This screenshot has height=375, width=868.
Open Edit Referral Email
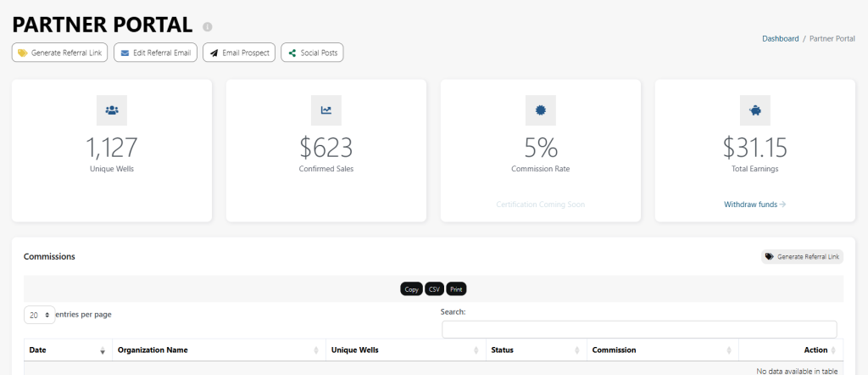pyautogui.click(x=155, y=53)
